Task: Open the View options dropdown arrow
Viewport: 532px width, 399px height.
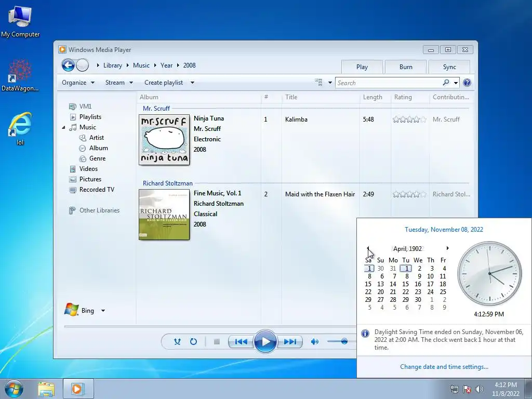Action: (x=330, y=83)
